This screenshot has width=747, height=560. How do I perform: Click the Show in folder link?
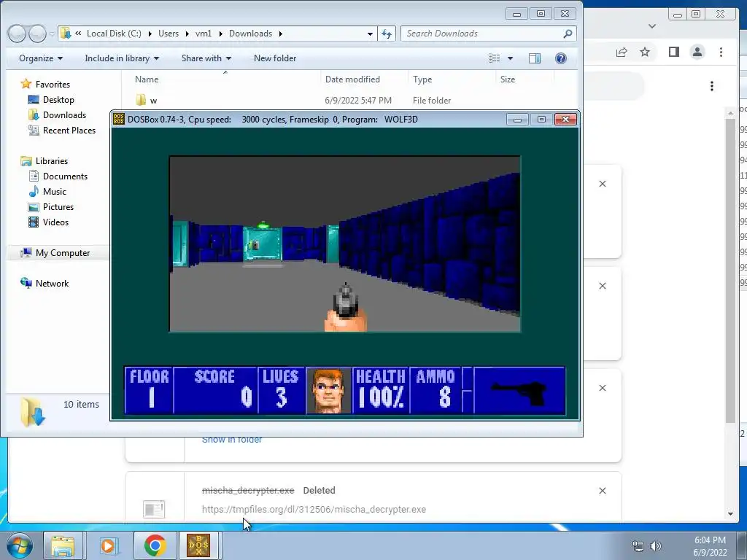tap(231, 440)
